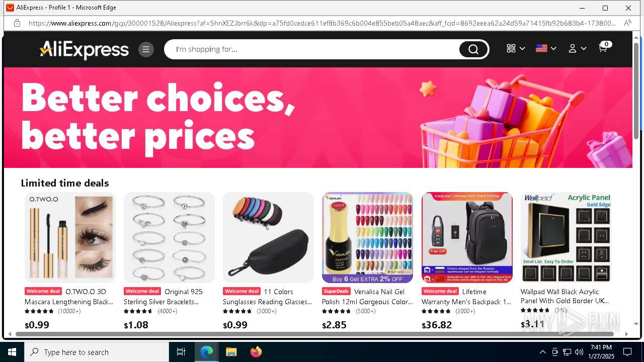Select the sunglasses case product image

(268, 237)
